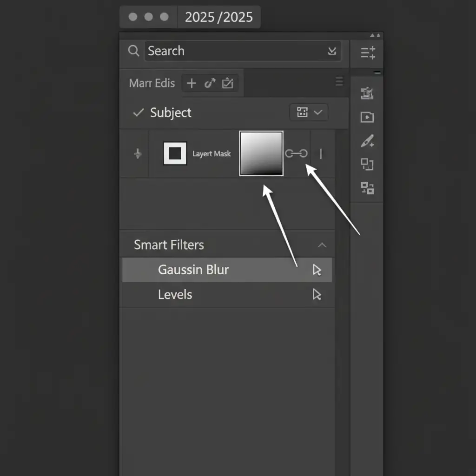Expand the search field dropdown arrow

[x=332, y=51]
